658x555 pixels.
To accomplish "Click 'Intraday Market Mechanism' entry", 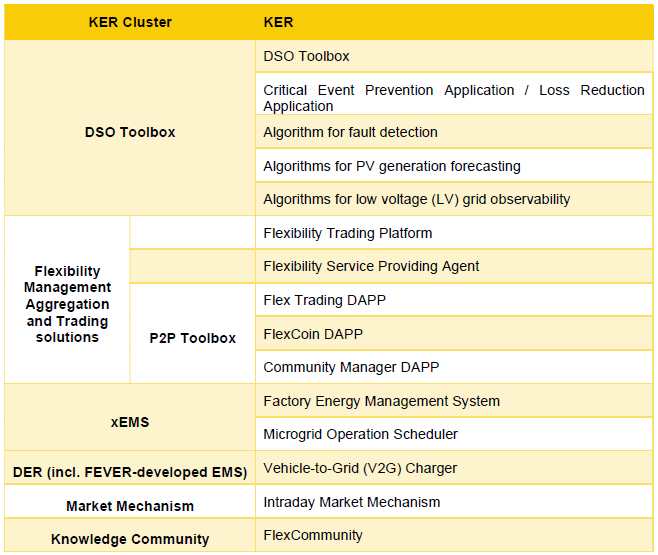I will point(454,502).
